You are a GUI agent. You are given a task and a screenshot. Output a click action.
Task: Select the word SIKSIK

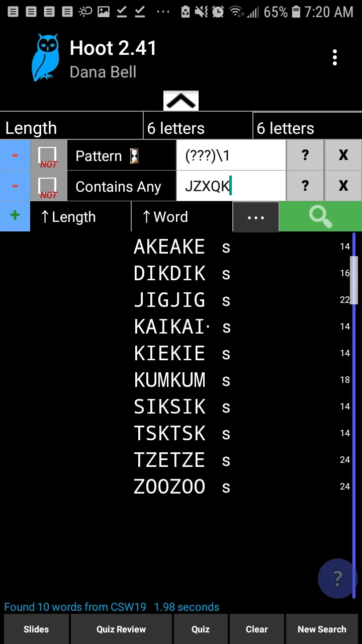click(x=169, y=407)
